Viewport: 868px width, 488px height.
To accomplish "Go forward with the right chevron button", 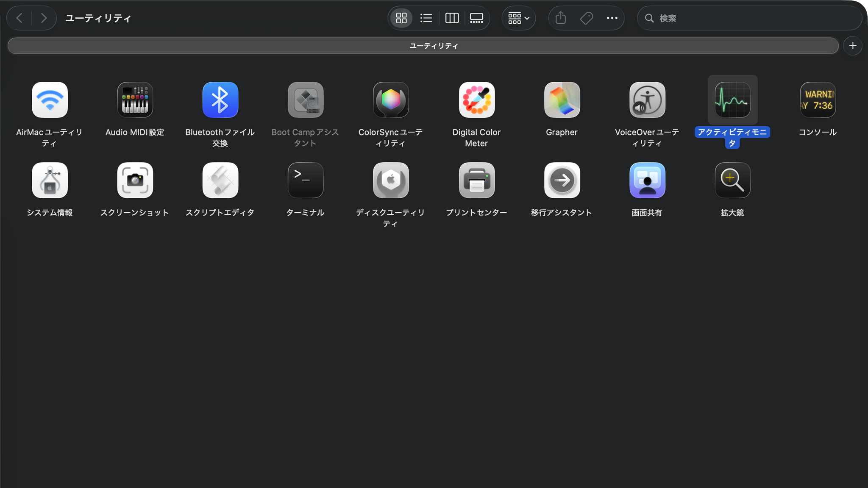I will tap(44, 18).
